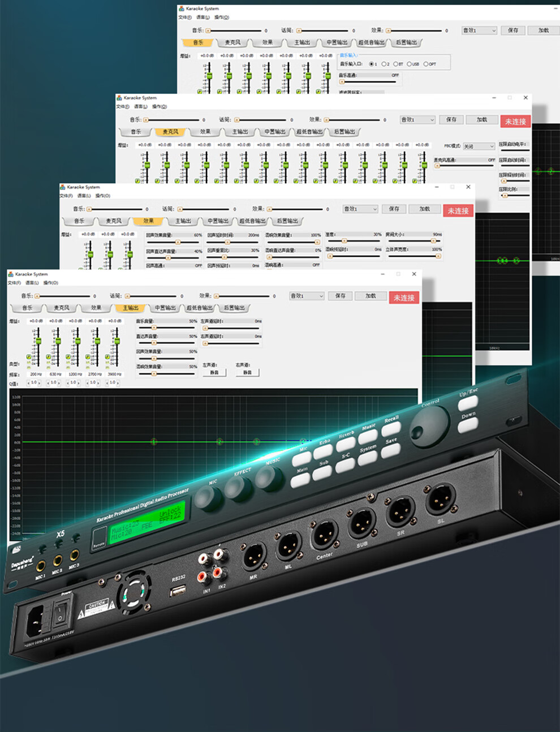Image resolution: width=560 pixels, height=732 pixels.
Task: Click the filter type icon under the 3900 Hz band
Action: [x=106, y=358]
